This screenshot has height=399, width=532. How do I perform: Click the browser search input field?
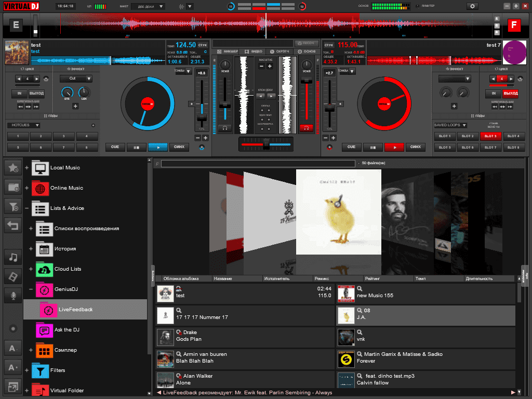(x=258, y=164)
